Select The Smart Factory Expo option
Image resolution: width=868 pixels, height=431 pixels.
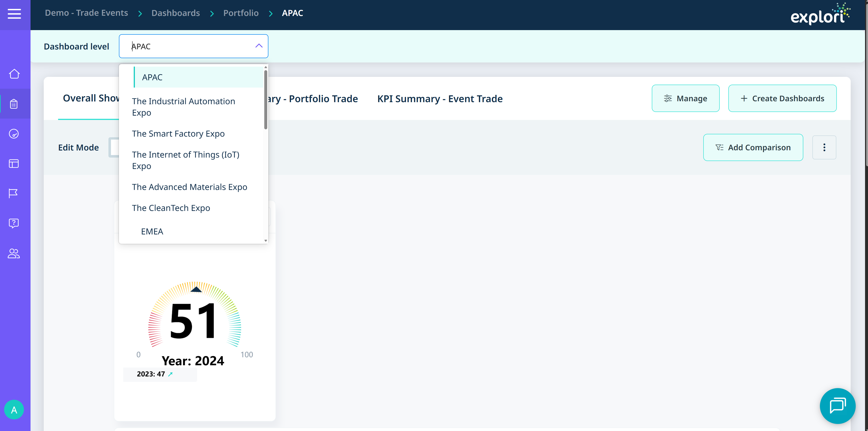click(178, 134)
